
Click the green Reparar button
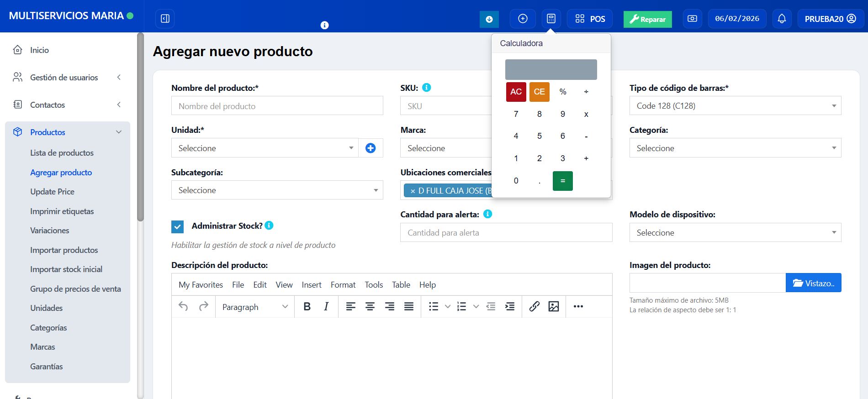pos(647,19)
